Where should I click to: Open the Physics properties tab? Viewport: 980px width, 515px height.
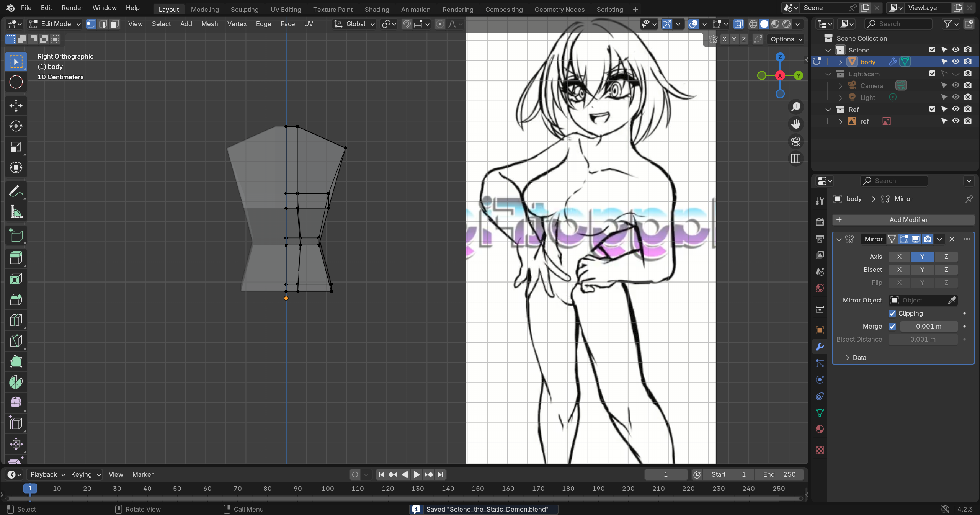pyautogui.click(x=820, y=380)
